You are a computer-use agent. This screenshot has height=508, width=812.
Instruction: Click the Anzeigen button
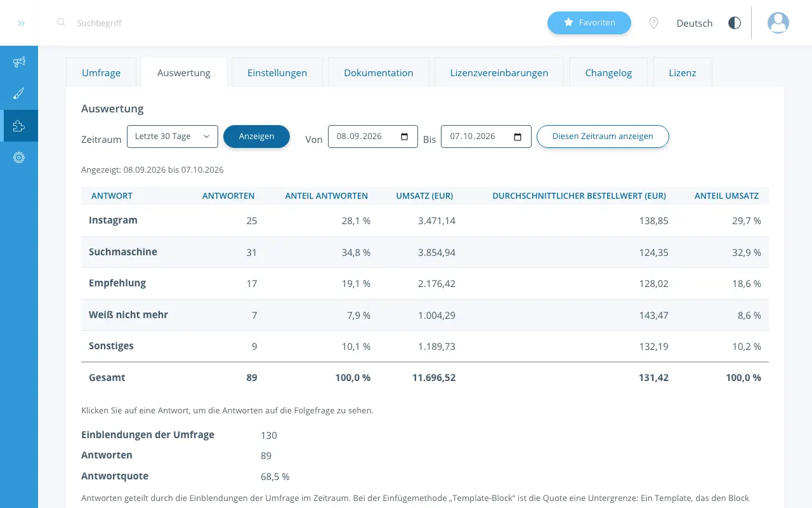[256, 137]
